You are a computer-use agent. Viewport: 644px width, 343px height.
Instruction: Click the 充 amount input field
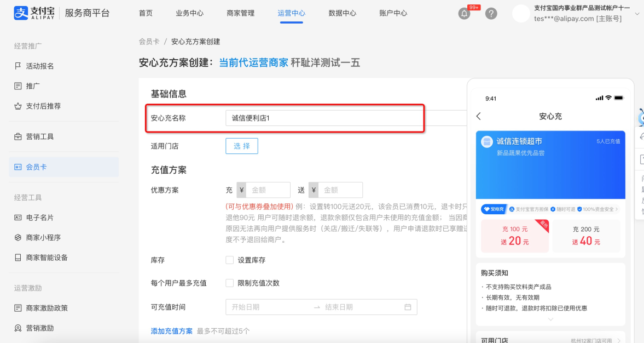[x=268, y=190]
